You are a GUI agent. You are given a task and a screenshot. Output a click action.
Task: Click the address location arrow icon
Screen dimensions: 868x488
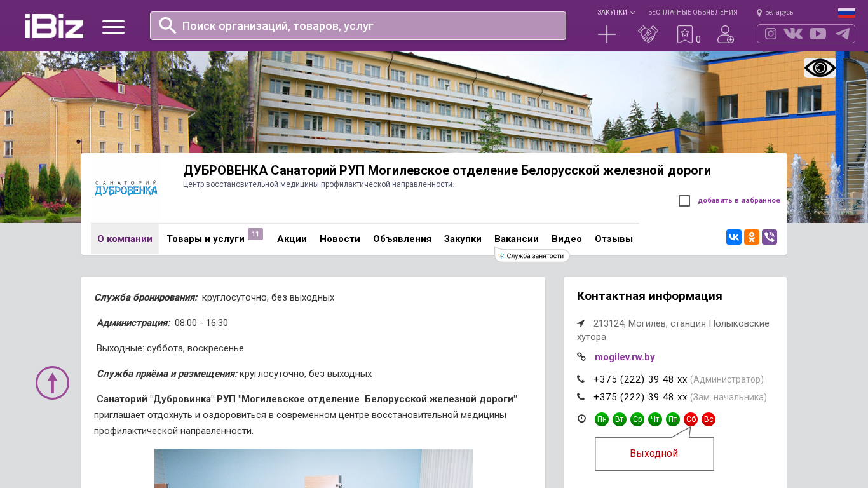[581, 323]
